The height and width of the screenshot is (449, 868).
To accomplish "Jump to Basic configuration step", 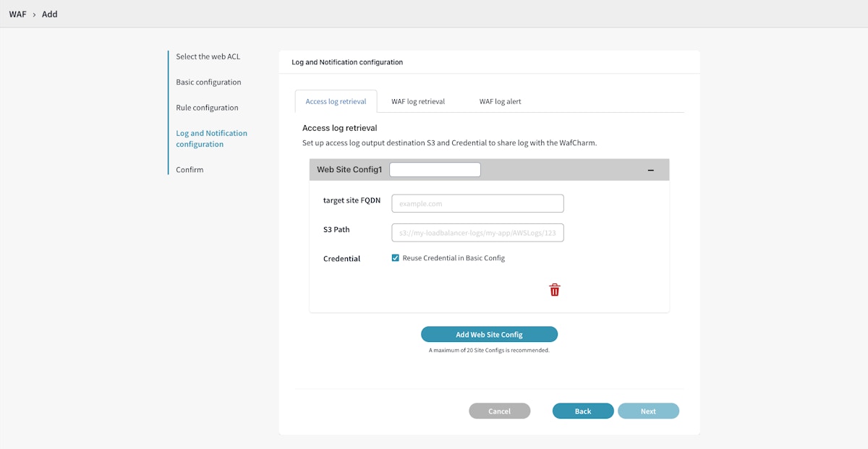I will coord(208,82).
